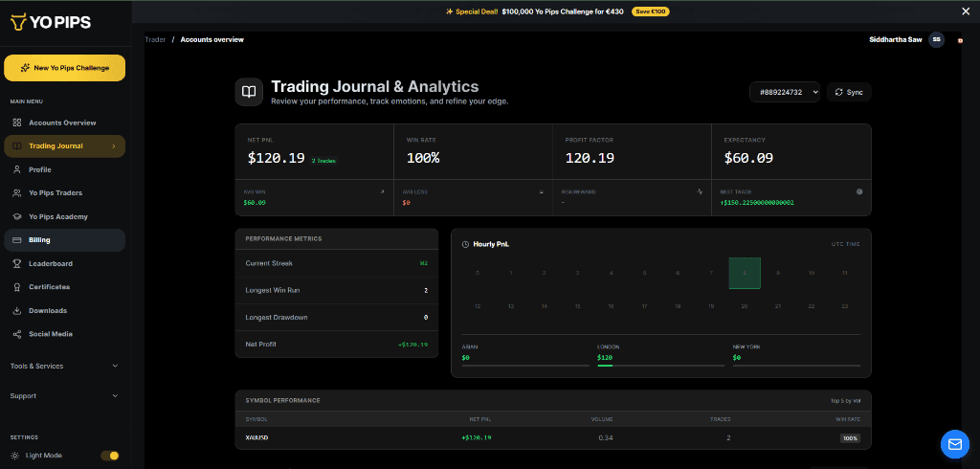Close the Special Deal banner
Image resolution: width=980 pixels, height=469 pixels.
[x=965, y=11]
